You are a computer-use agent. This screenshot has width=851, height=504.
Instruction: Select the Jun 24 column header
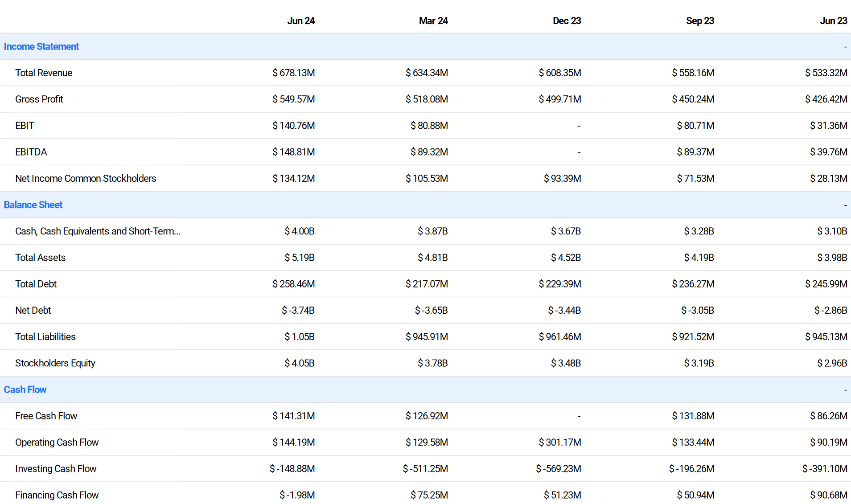tap(301, 20)
